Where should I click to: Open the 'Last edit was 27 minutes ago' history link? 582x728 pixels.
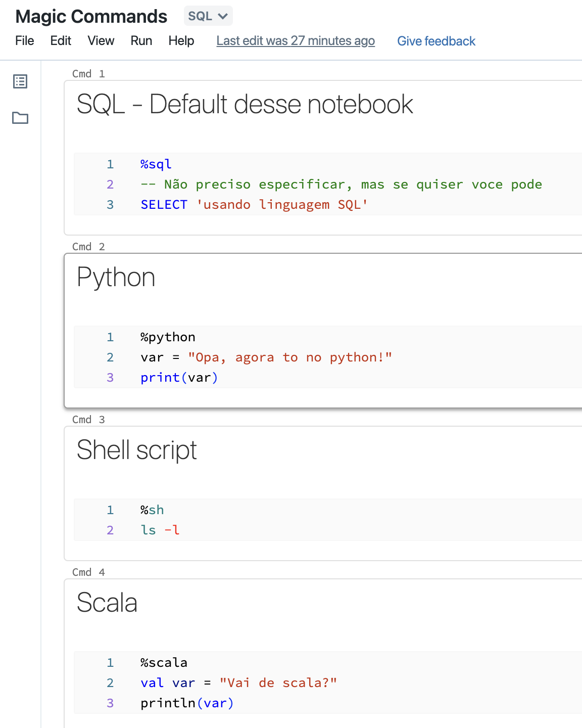pos(296,41)
